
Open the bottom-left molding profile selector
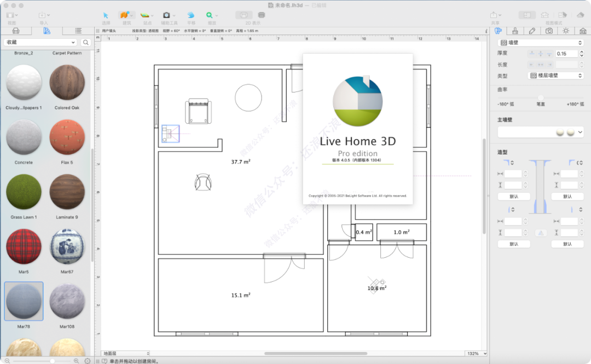pyautogui.click(x=511, y=209)
